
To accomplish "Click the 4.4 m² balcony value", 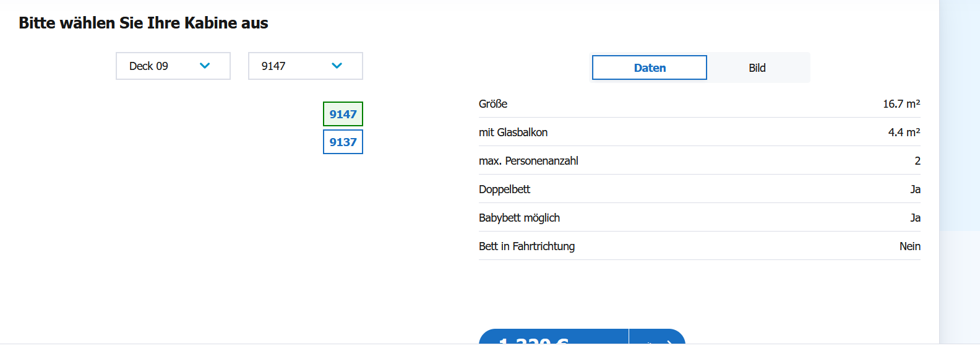I will coord(904,132).
